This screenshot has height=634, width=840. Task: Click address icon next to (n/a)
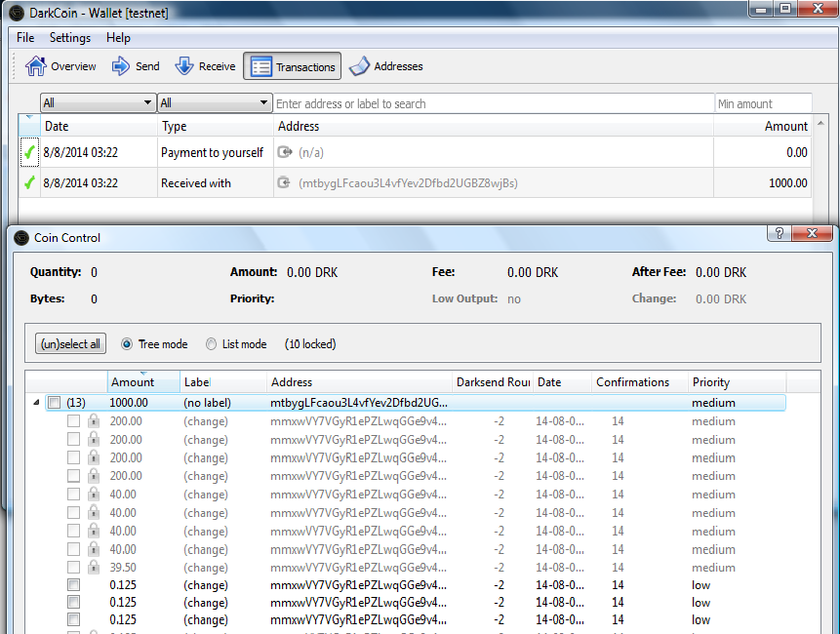(285, 152)
